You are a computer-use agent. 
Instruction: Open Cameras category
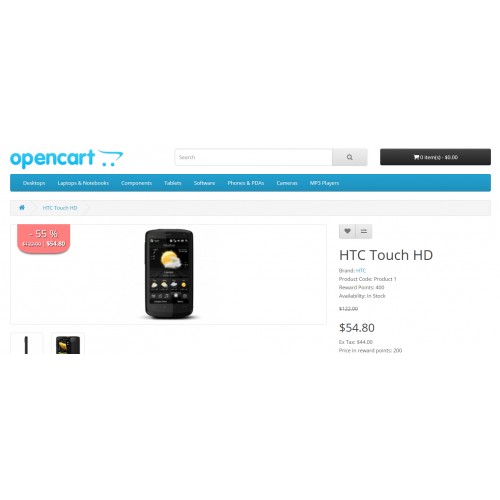[x=287, y=183]
